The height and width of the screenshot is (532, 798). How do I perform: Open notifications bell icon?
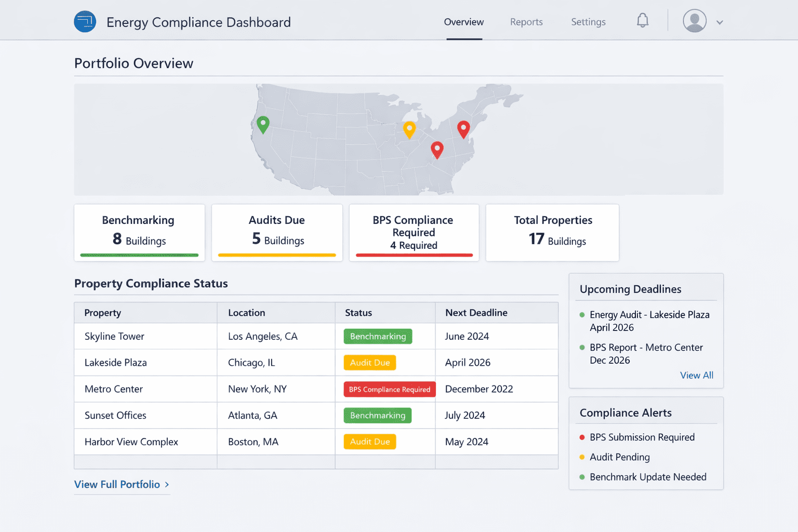(643, 21)
